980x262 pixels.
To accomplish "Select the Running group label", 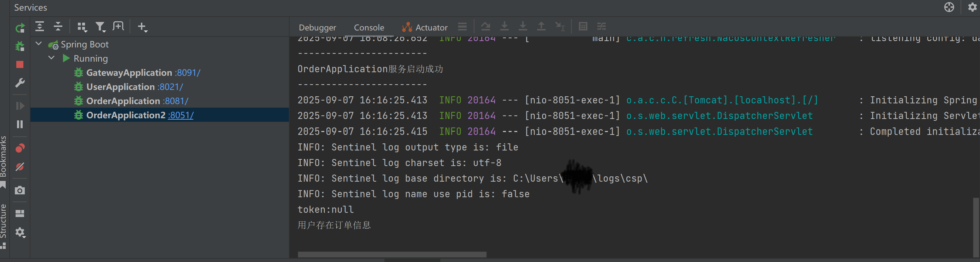I will pyautogui.click(x=91, y=58).
